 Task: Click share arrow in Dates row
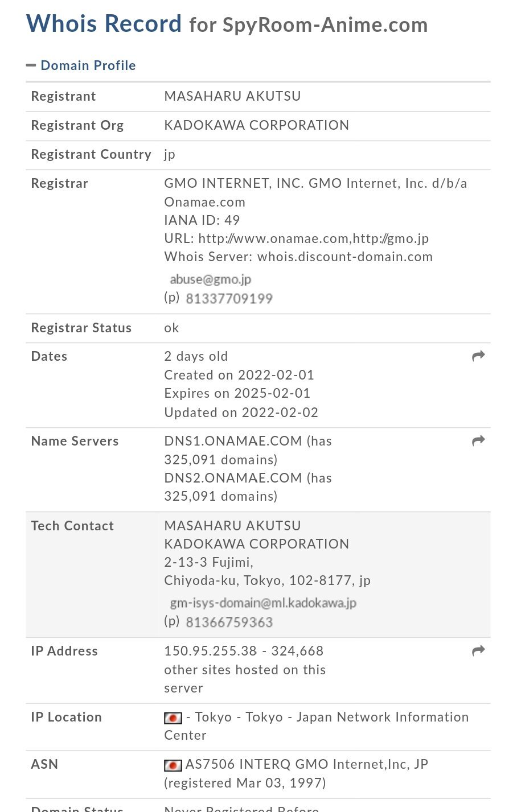click(x=478, y=356)
